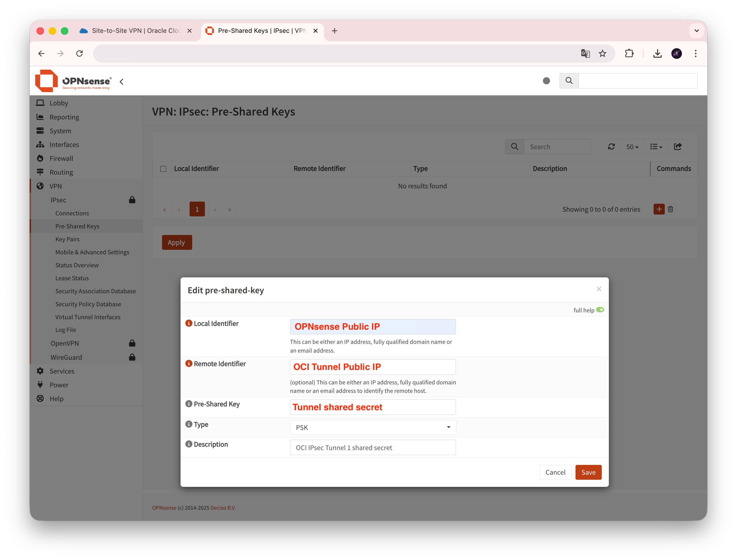Click the Description input field

point(372,448)
